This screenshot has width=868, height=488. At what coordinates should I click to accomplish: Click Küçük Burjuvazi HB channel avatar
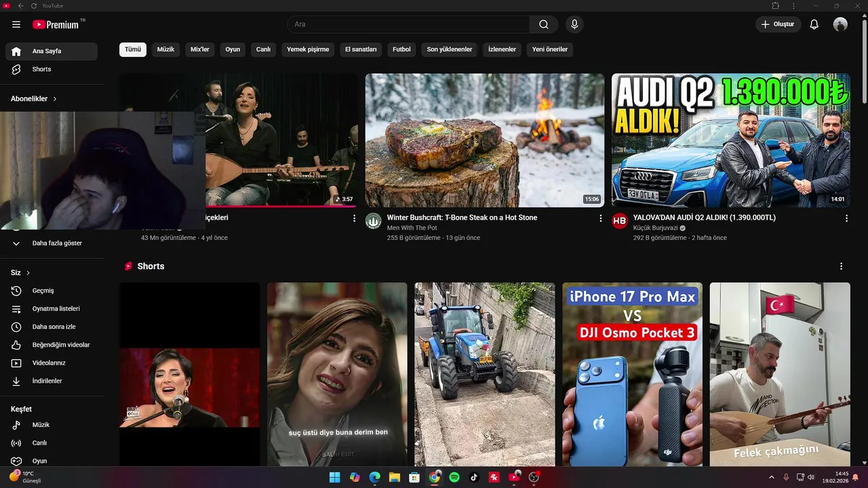pyautogui.click(x=620, y=221)
